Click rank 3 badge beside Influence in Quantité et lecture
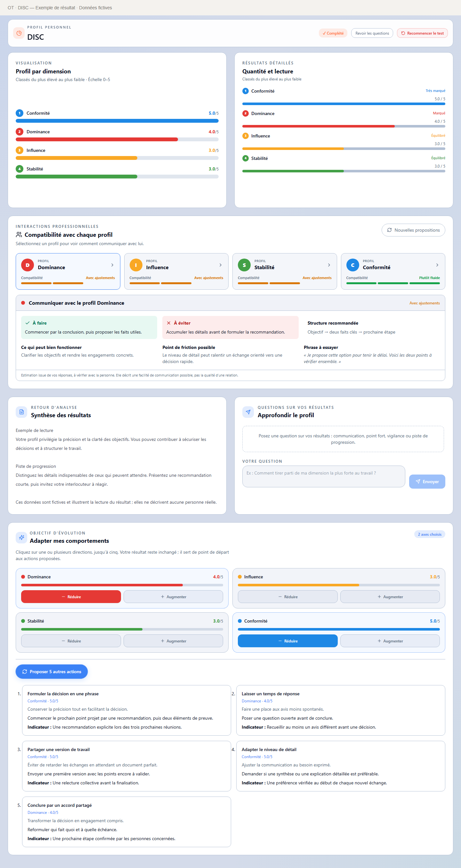461x868 pixels. pyautogui.click(x=246, y=136)
